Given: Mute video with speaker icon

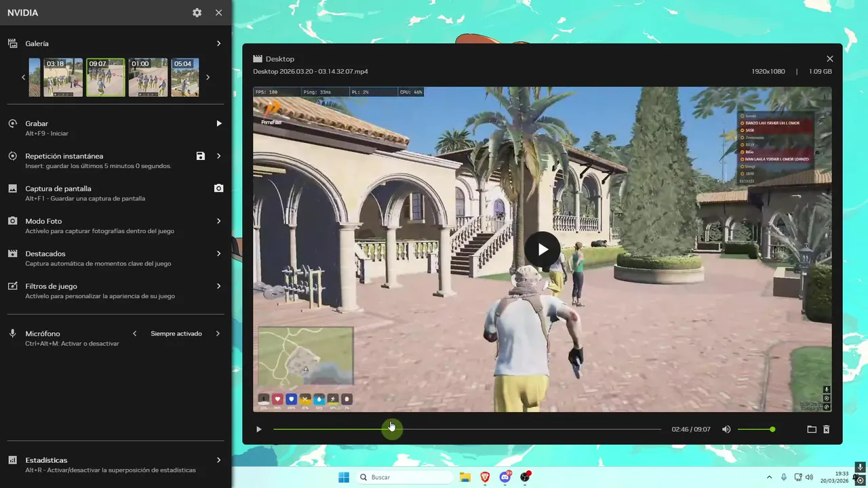Looking at the screenshot, I should click(726, 429).
